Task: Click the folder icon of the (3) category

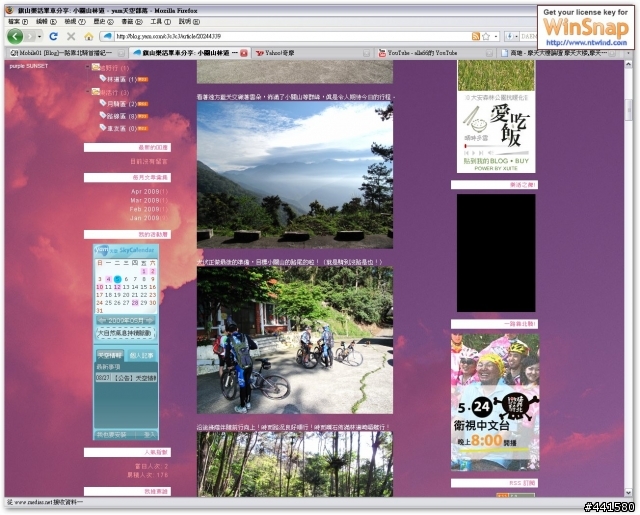Action: [96, 92]
